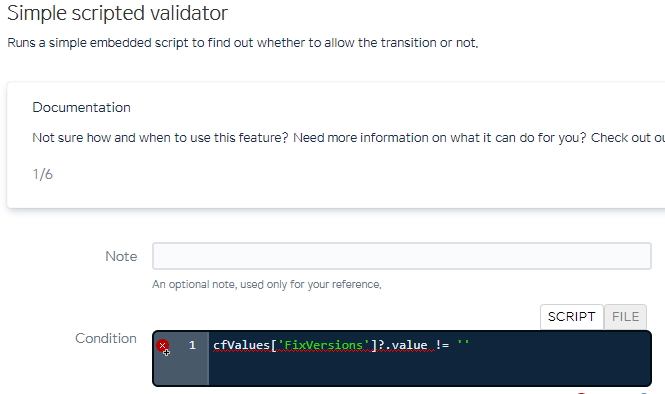
Task: Click the cfValues token in the condition script
Action: 241,345
